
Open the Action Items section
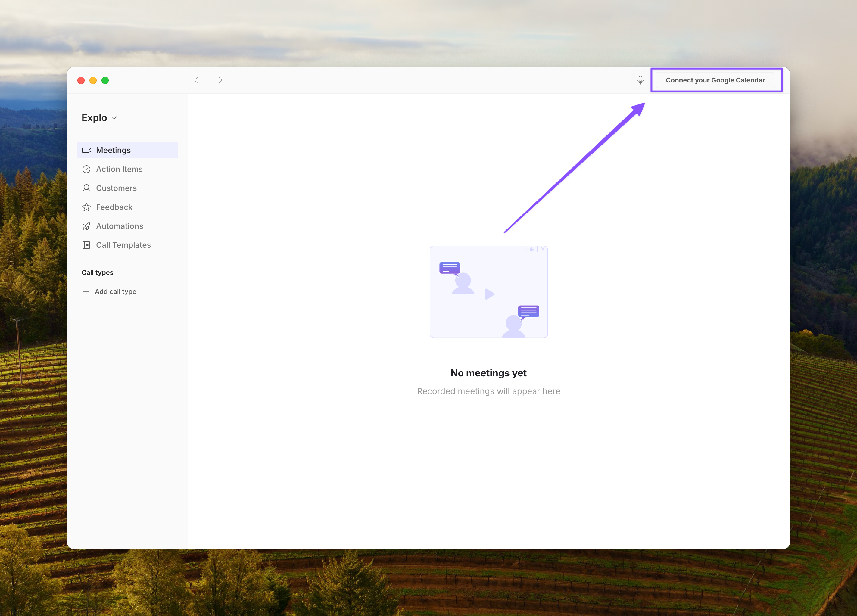coord(119,169)
